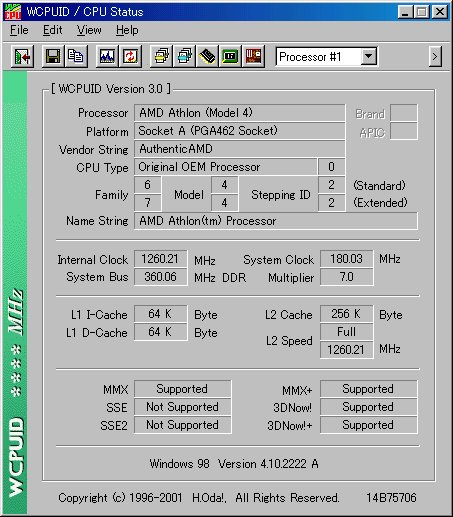Click the L1 D-Cache value field
This screenshot has height=517, width=453.
(x=160, y=332)
